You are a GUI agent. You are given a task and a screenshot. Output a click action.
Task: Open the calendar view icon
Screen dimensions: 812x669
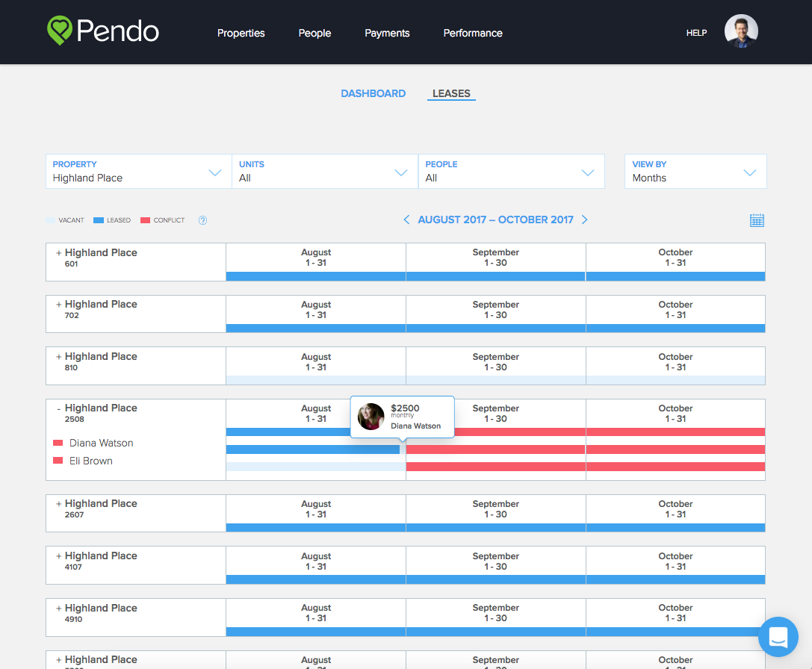click(757, 220)
